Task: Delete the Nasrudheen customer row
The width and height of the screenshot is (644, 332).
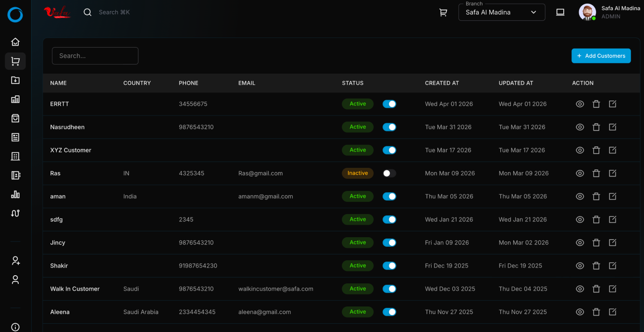Action: [x=596, y=127]
